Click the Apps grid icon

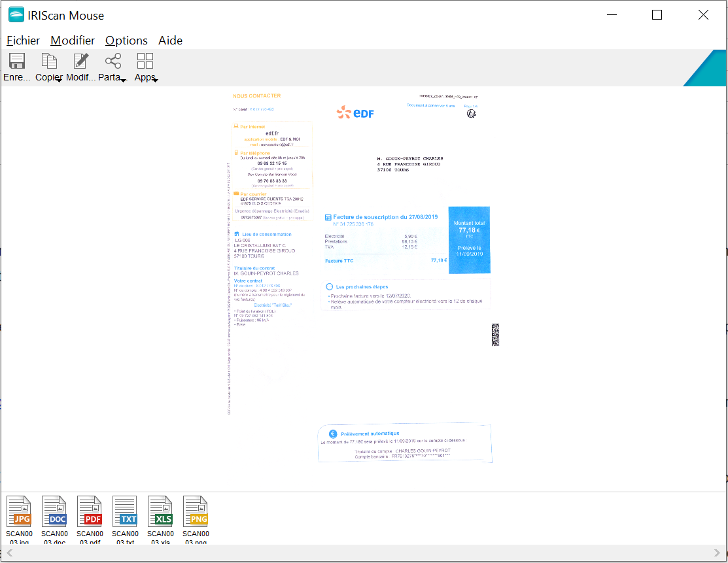pos(145,61)
